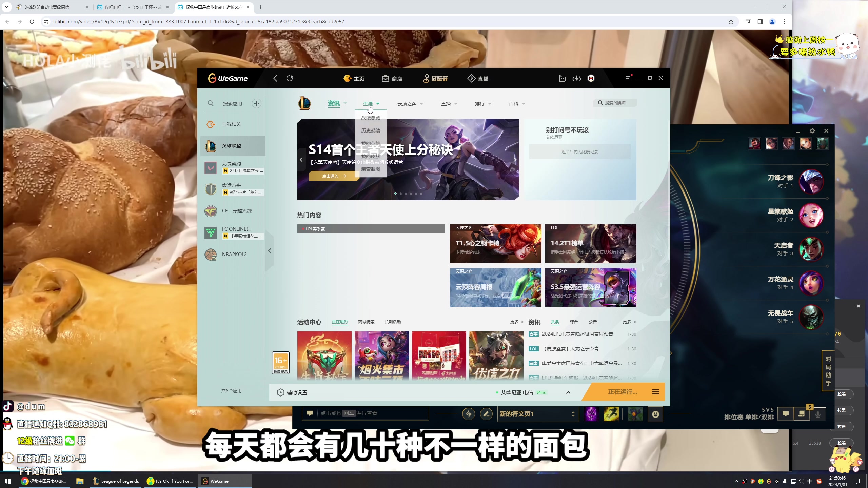Click the 正在运行 button
This screenshot has width=868, height=488.
(623, 392)
